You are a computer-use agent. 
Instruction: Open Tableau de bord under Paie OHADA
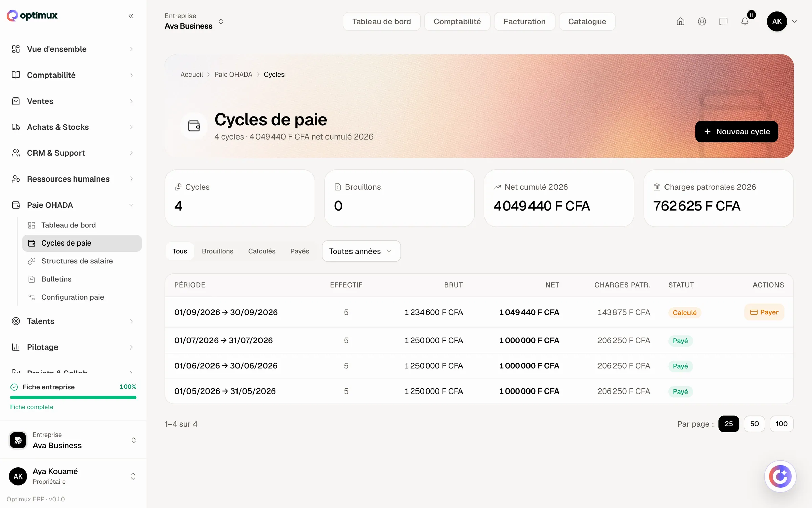pos(82,225)
